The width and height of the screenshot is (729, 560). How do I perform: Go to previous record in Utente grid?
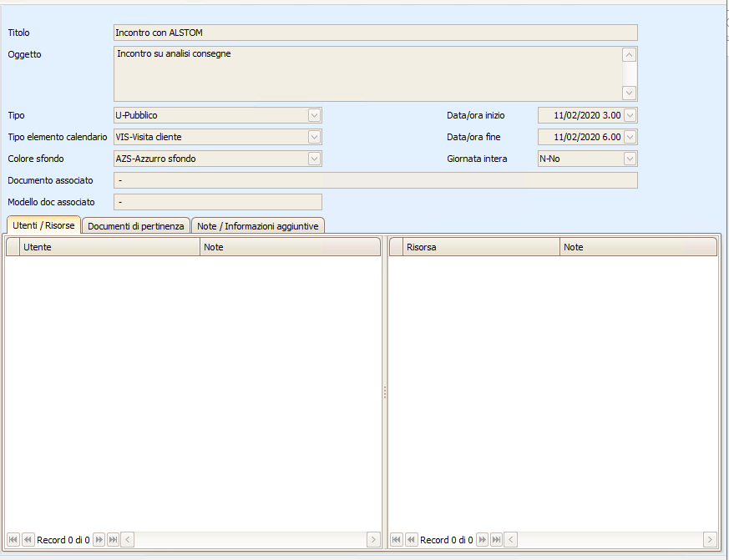28,540
